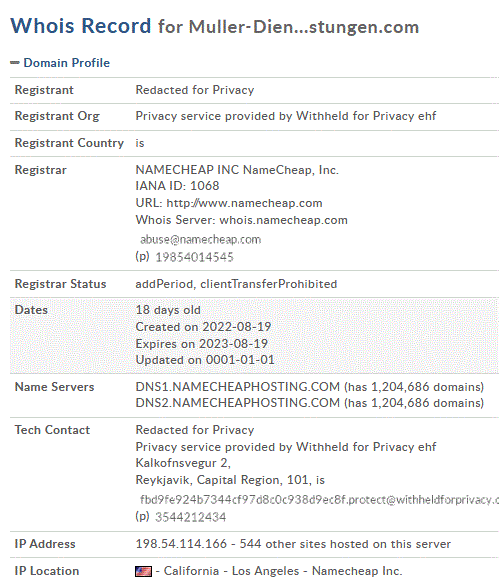Image resolution: width=499 pixels, height=582 pixels.
Task: Select the "Redacted for Privacy" Registrant value
Action: 195,90
